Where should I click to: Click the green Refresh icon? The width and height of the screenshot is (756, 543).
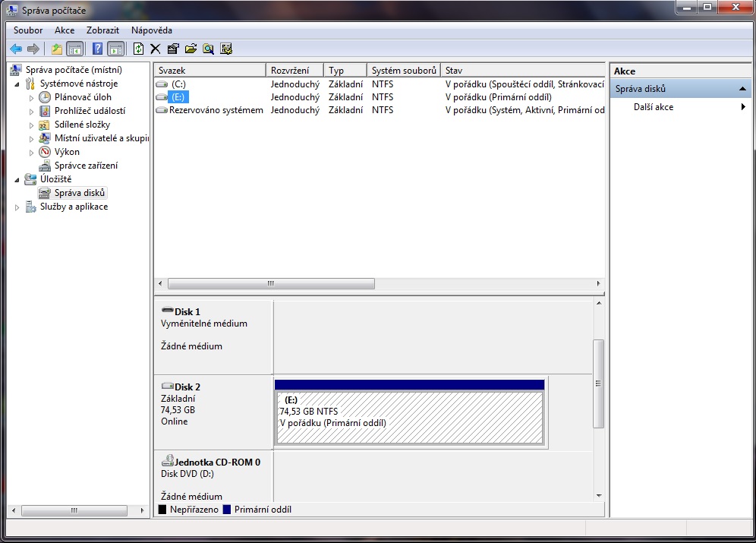[x=138, y=49]
